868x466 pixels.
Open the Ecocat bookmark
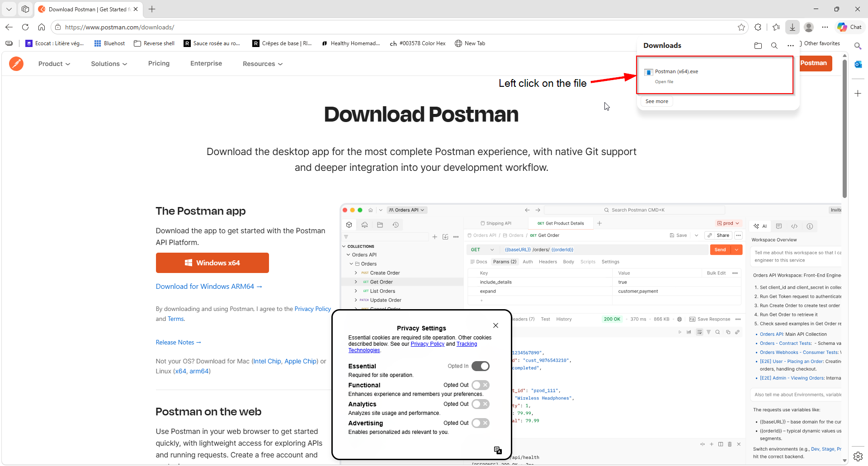[x=55, y=43]
